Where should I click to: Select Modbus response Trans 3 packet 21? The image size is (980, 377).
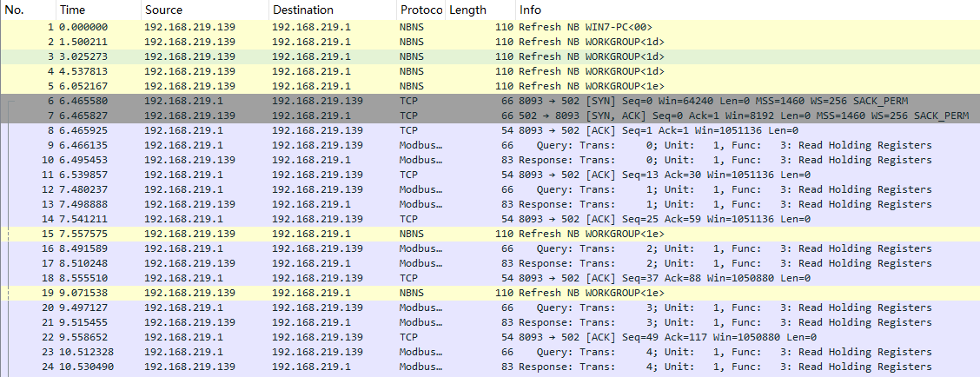click(490, 322)
